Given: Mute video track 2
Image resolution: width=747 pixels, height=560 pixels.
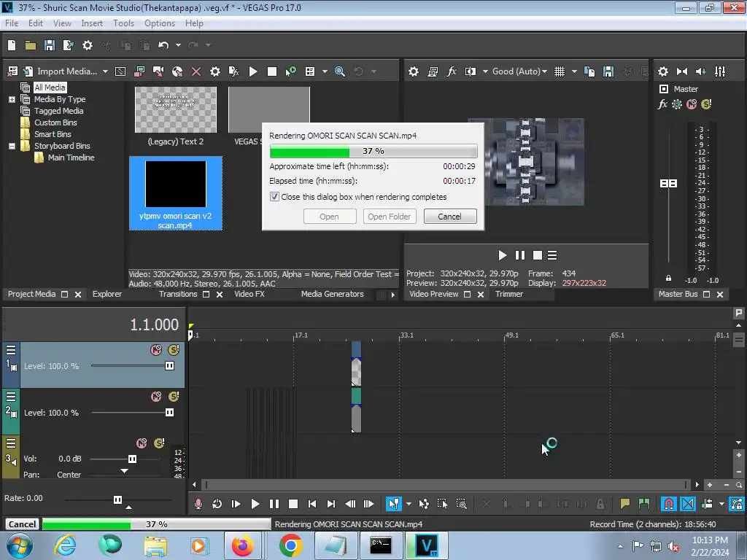Looking at the screenshot, I should coord(156,397).
